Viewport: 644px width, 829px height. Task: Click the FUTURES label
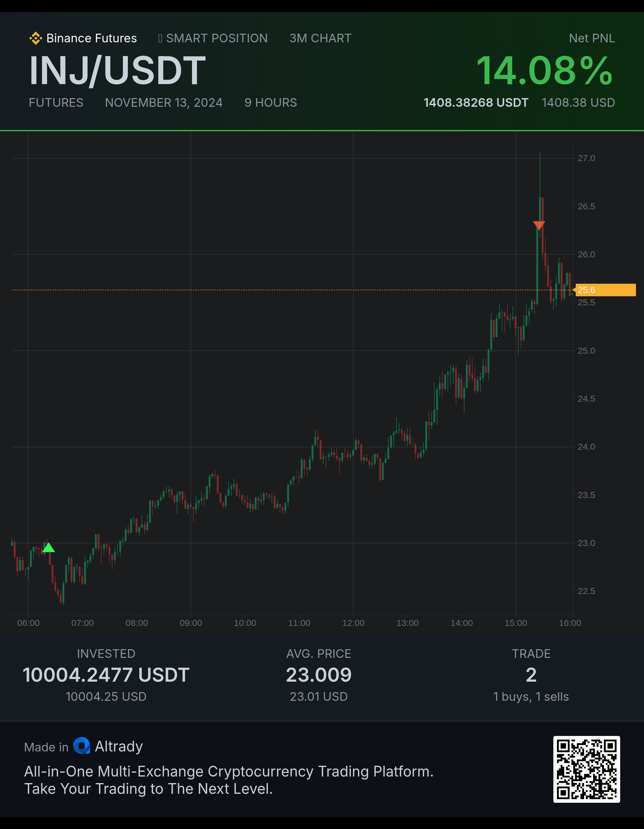pos(56,103)
